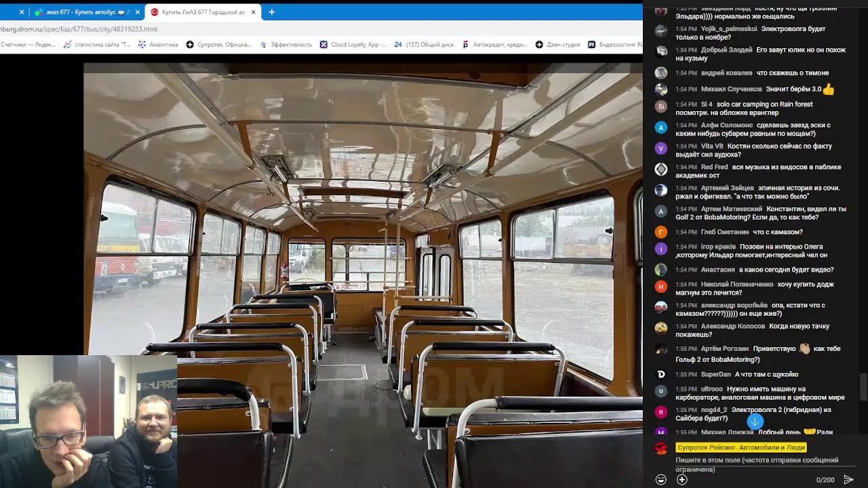The image size is (868, 488).
Task: Jump to latest chat messages arrow
Action: 755,421
